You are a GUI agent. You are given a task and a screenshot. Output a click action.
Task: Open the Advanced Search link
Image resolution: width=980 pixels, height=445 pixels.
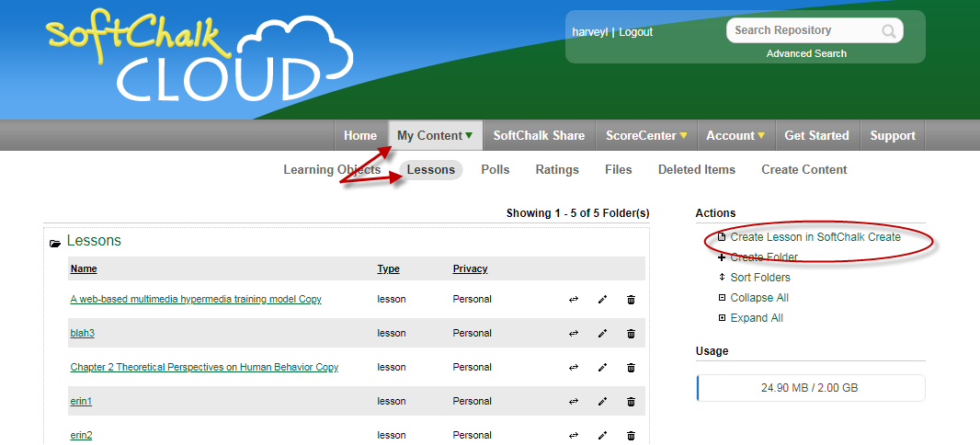[806, 53]
